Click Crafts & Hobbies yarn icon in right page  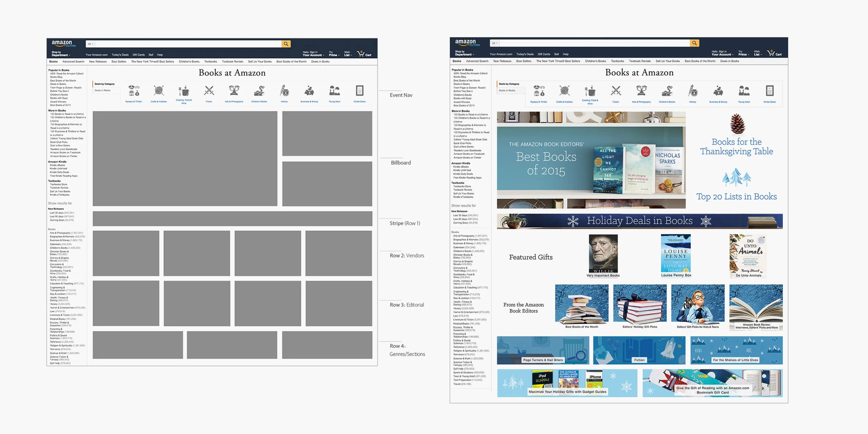564,91
